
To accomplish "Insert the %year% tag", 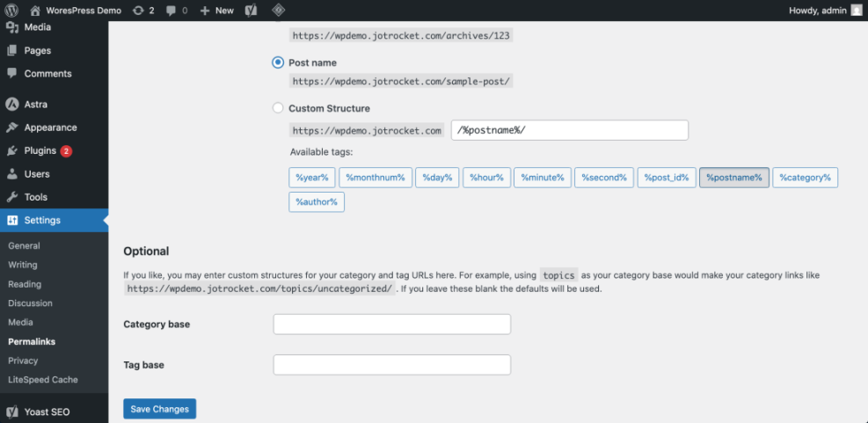I will click(312, 178).
